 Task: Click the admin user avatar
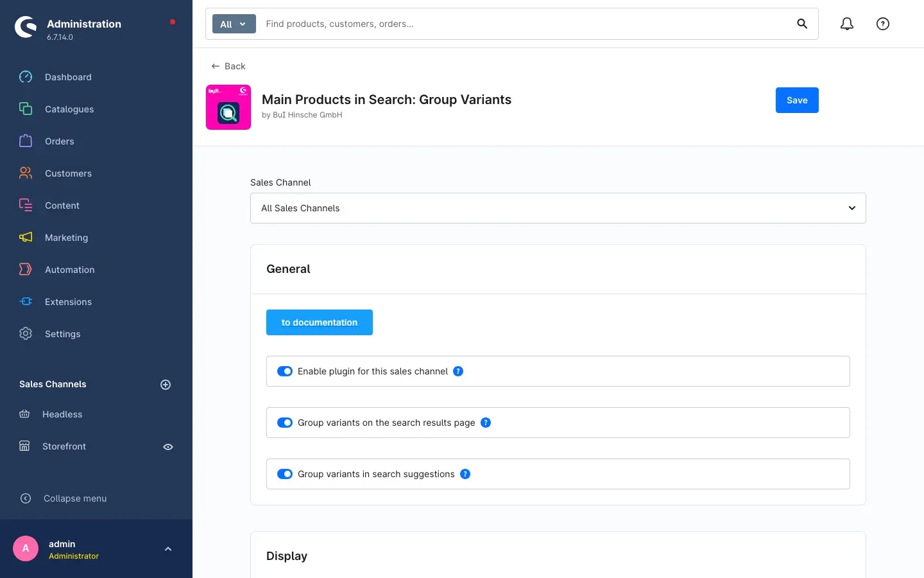(x=26, y=548)
